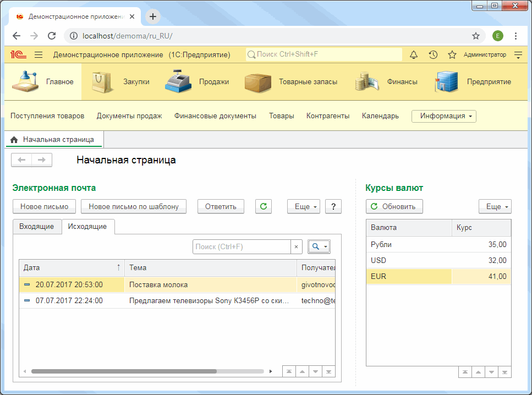The image size is (532, 395).
Task: Jump to first row in currency list
Action: click(x=465, y=372)
